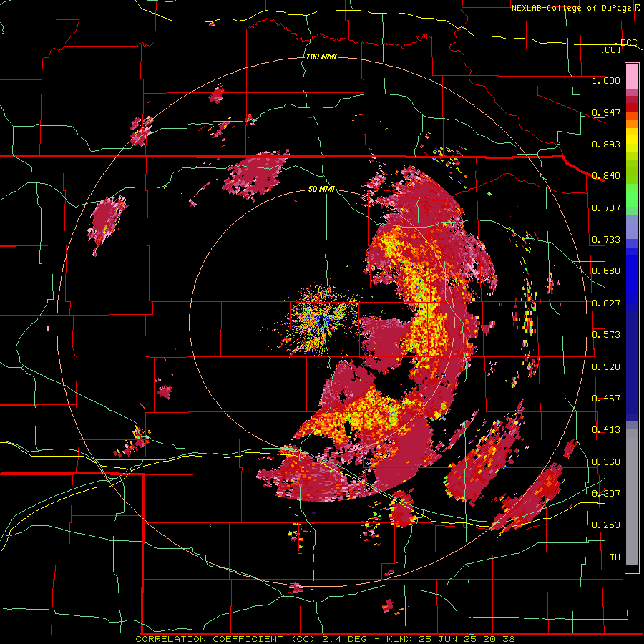Click the 0.627 scale value
644x644 pixels.
click(x=606, y=303)
